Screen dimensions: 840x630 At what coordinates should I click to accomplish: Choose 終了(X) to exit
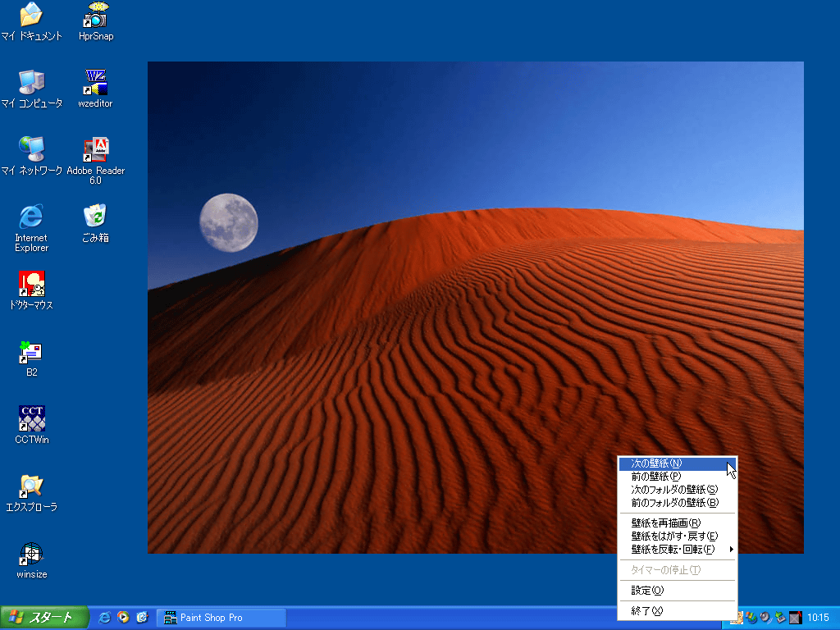coord(677,610)
